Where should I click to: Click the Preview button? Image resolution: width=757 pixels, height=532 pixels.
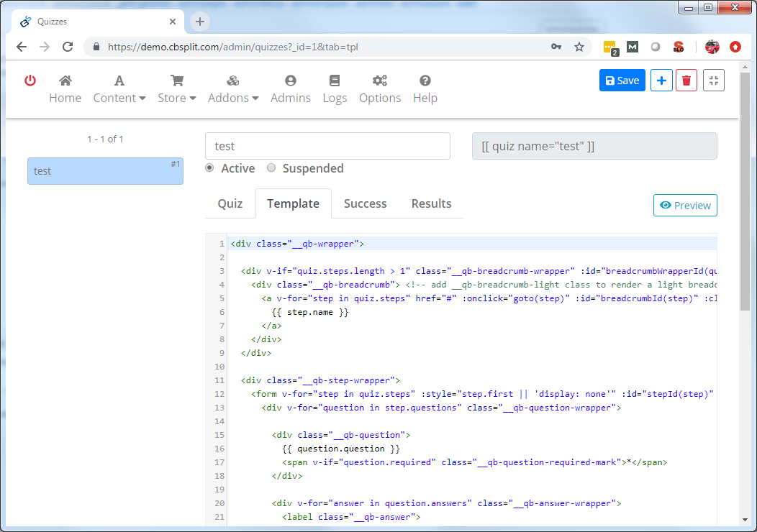685,206
